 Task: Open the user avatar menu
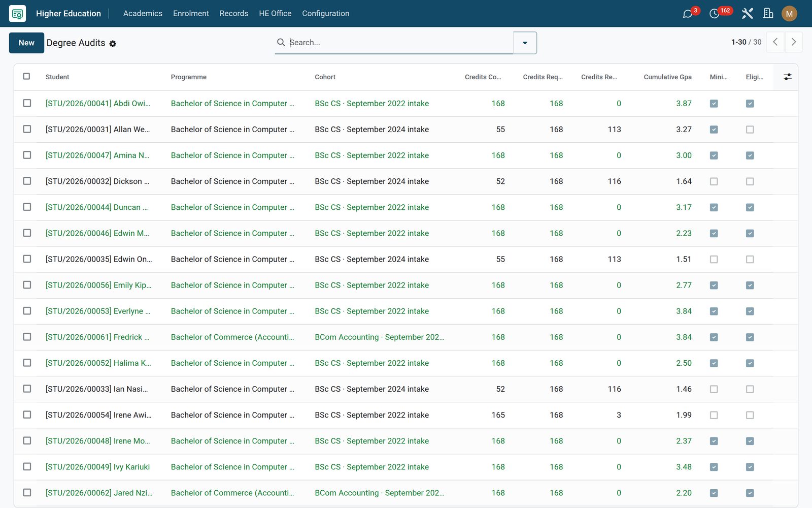[789, 14]
